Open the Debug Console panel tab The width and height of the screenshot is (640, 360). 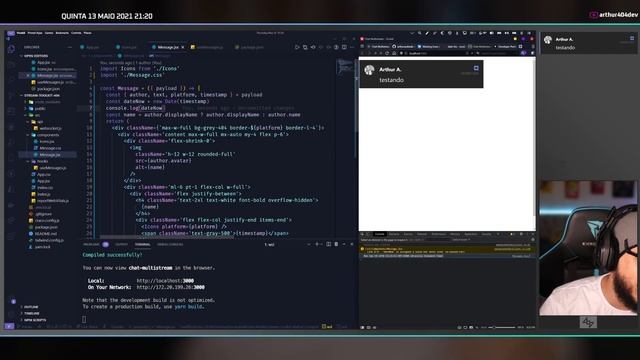(170, 244)
